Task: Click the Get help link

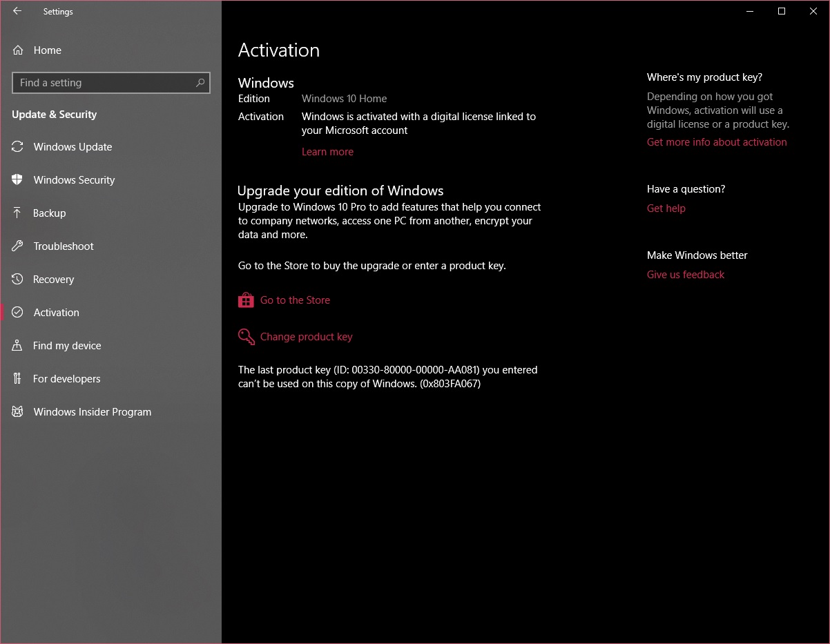Action: point(666,208)
